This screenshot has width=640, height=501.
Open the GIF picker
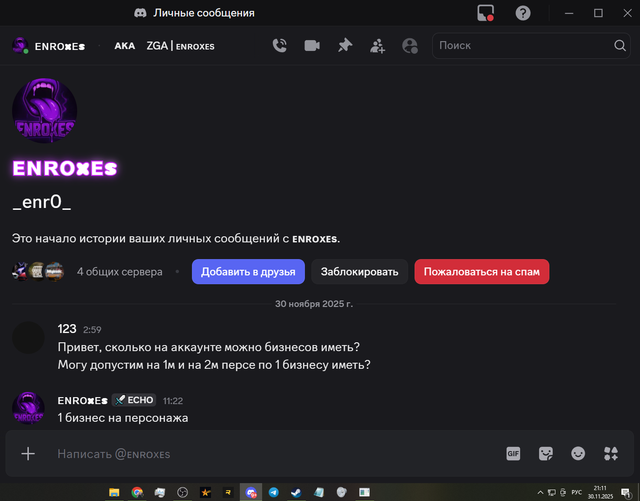tap(513, 453)
